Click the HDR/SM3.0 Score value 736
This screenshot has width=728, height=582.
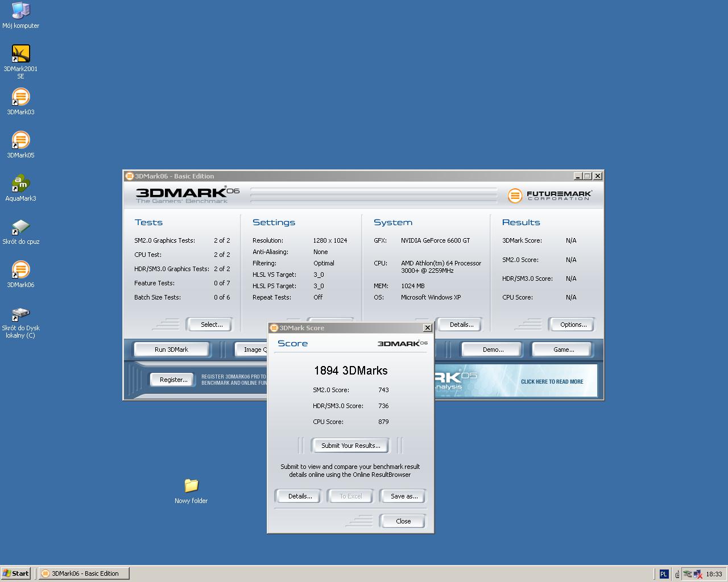pos(383,406)
